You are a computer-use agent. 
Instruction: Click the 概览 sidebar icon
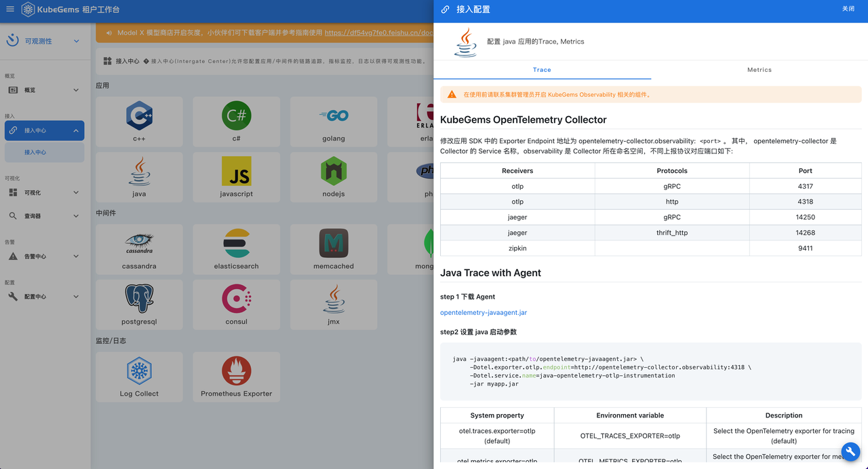click(x=13, y=90)
